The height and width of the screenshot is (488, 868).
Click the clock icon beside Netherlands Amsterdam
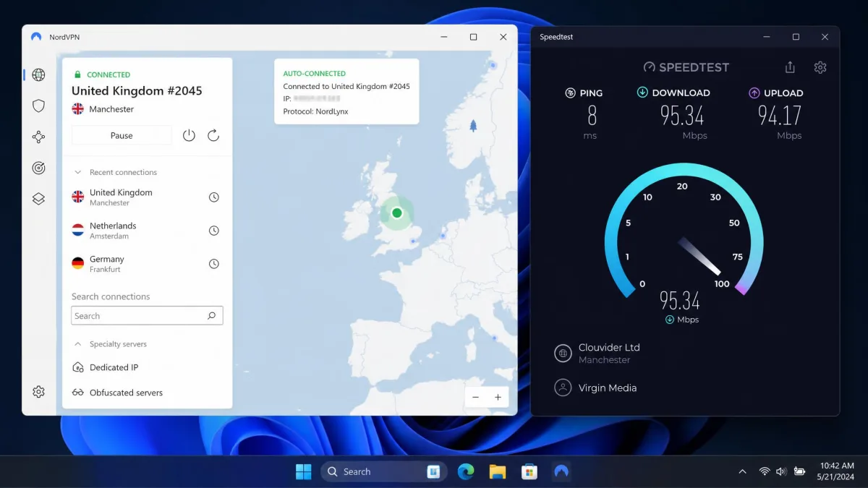tap(214, 231)
